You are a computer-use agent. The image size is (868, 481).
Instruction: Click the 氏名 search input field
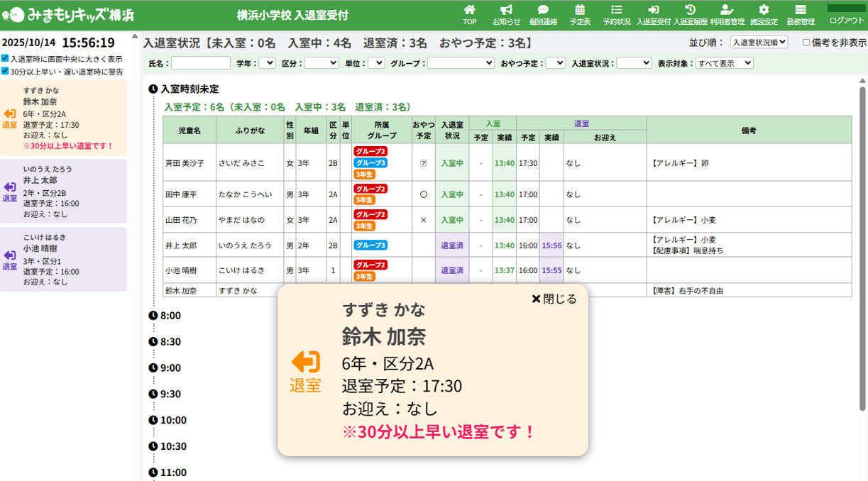coord(200,63)
